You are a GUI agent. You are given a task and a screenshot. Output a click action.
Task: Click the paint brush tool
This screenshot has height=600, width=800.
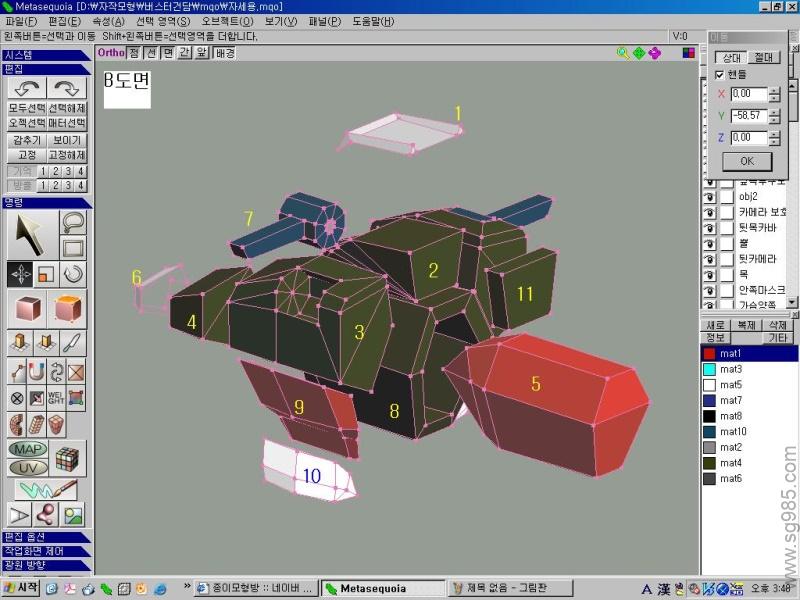pyautogui.click(x=46, y=490)
